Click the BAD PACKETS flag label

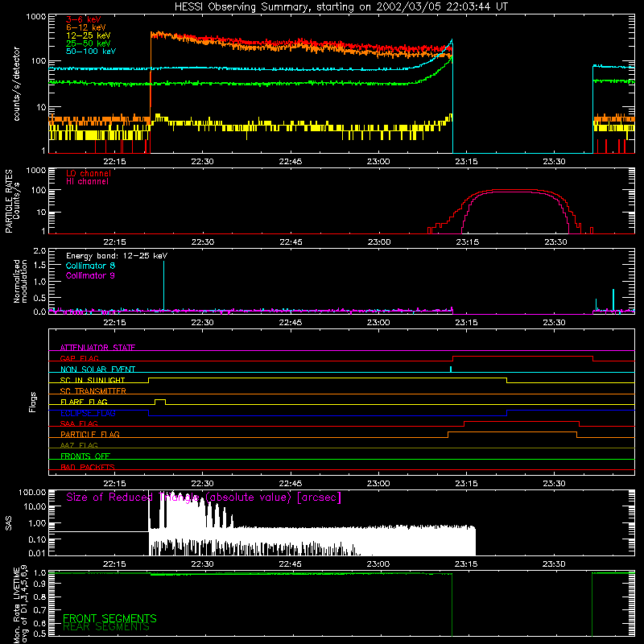(x=88, y=467)
